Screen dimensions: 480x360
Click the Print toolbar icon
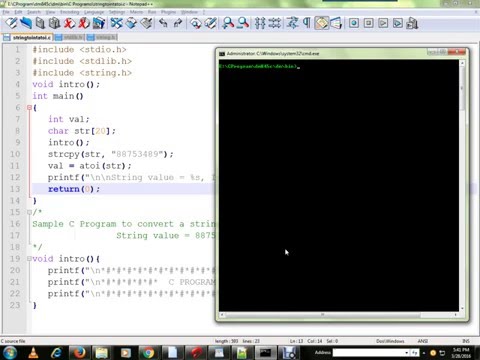tap(99, 23)
